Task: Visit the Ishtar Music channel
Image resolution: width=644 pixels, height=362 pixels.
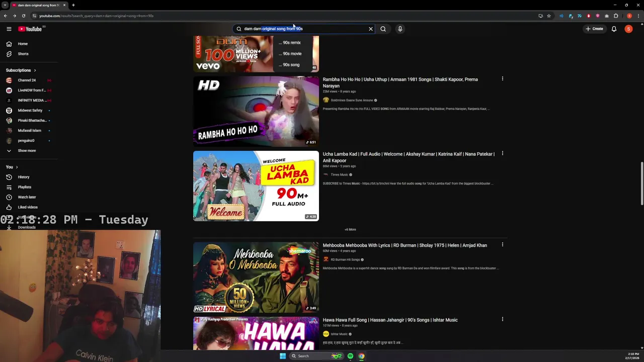Action: 339,334
